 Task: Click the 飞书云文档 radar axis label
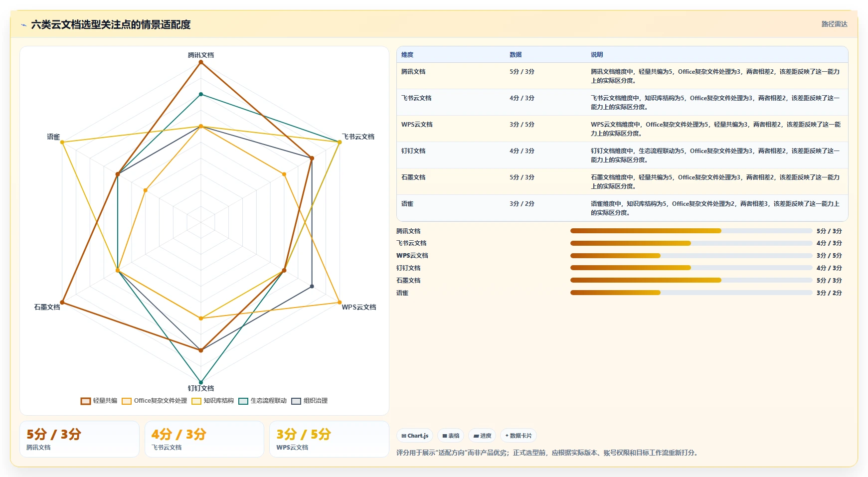pos(358,137)
